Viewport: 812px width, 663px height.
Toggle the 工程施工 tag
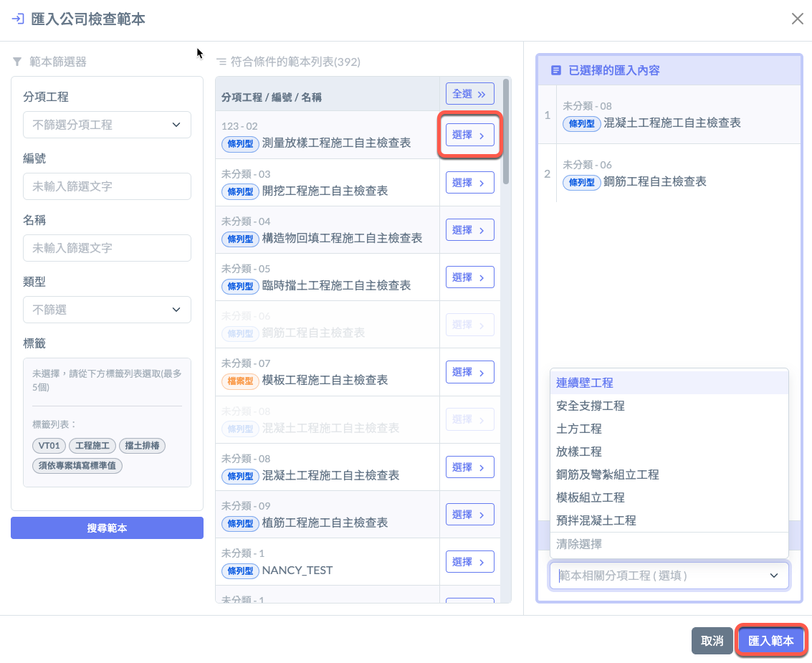click(x=92, y=446)
